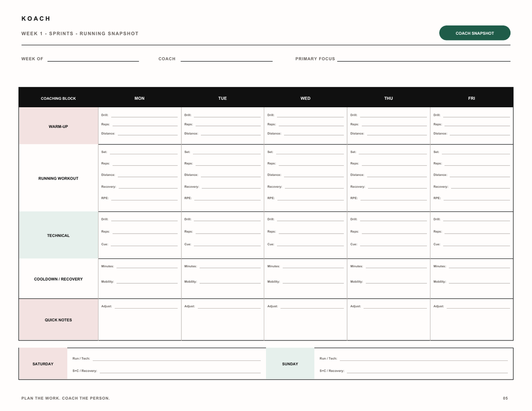532x411 pixels.
Task: Select the WED column header
Action: coord(305,98)
